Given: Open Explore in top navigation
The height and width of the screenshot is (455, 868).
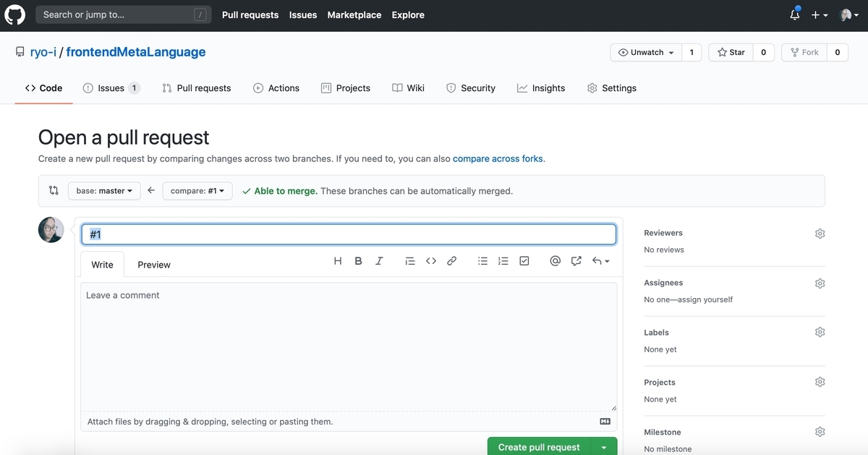Looking at the screenshot, I should coord(408,14).
